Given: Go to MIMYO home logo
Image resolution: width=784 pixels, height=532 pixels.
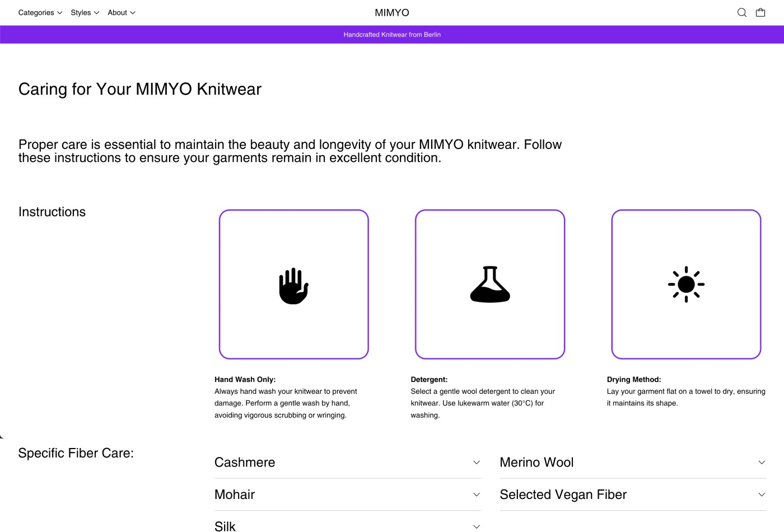Looking at the screenshot, I should 392,12.
